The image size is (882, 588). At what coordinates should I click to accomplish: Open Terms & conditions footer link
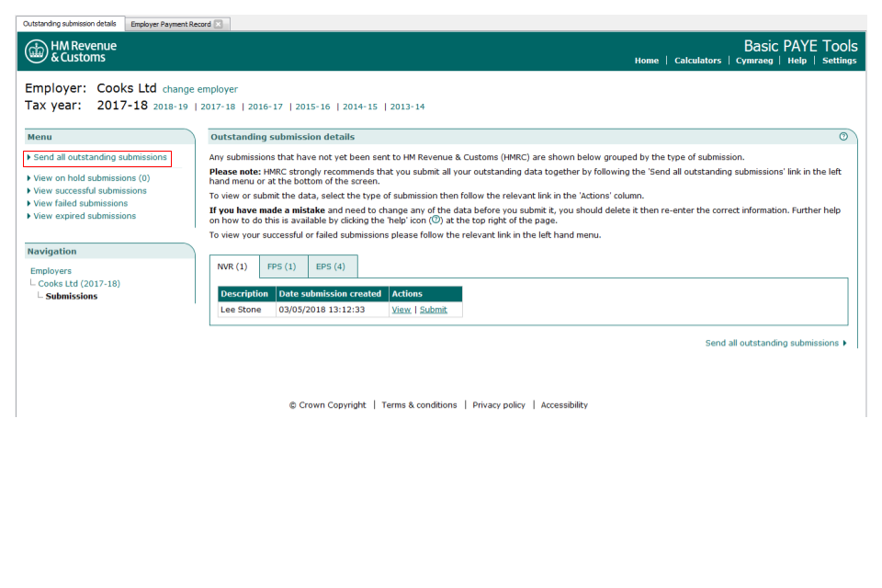tap(419, 405)
